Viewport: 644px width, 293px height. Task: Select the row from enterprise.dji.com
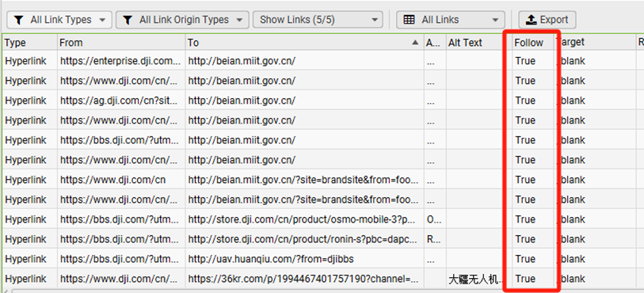pos(323,61)
